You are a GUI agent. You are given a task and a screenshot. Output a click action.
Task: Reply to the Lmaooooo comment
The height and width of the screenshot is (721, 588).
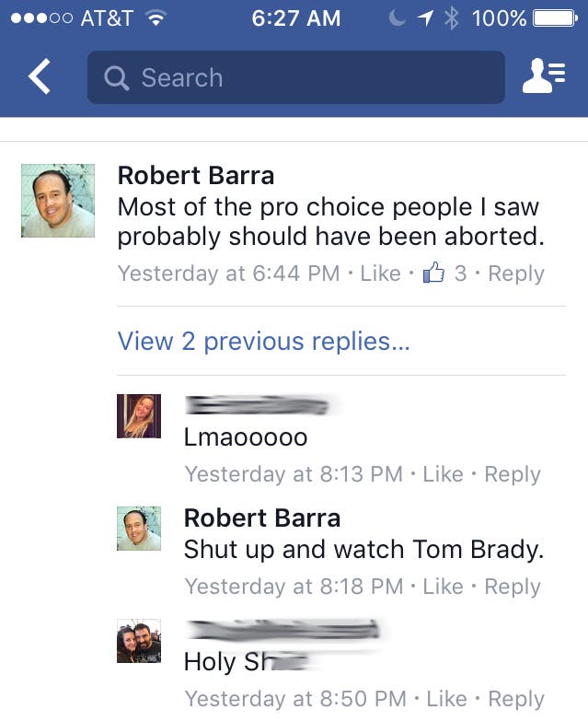pos(512,474)
